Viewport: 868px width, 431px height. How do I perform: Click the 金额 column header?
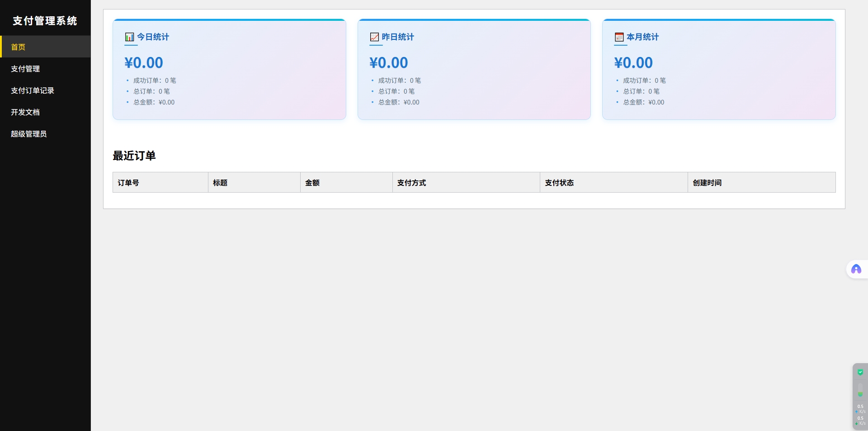[x=312, y=183]
